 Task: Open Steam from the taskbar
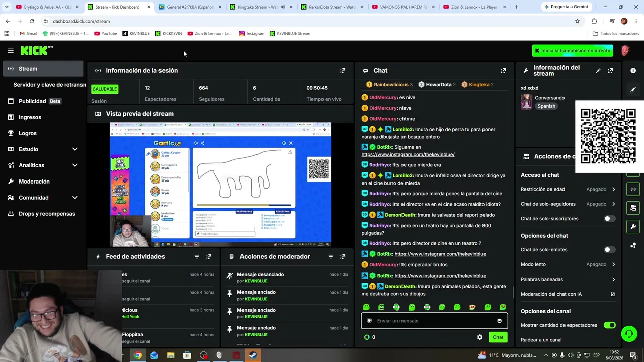(253, 355)
